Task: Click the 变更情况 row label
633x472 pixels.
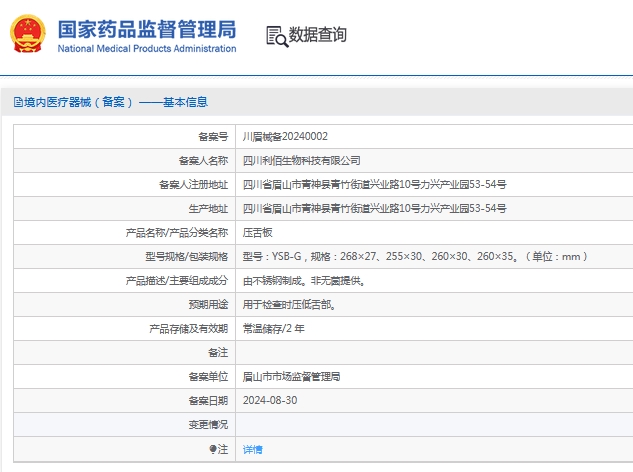Action: [x=208, y=425]
